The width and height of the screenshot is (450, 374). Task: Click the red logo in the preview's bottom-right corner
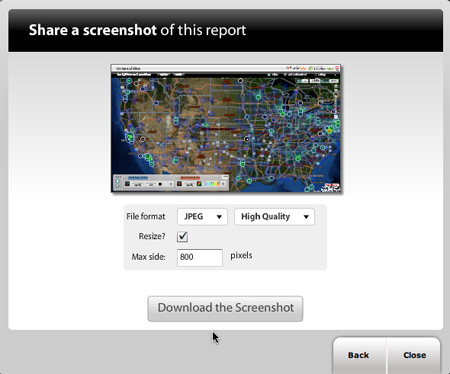pyautogui.click(x=332, y=187)
